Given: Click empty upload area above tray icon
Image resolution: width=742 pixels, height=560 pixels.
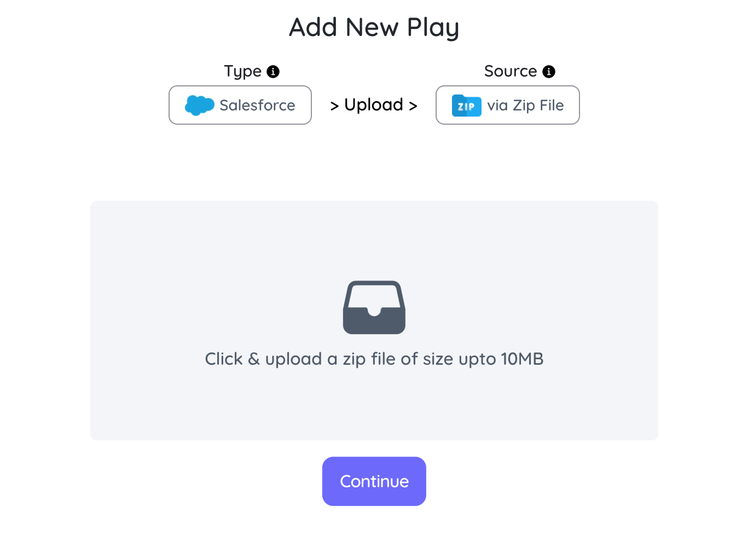Looking at the screenshot, I should click(374, 241).
